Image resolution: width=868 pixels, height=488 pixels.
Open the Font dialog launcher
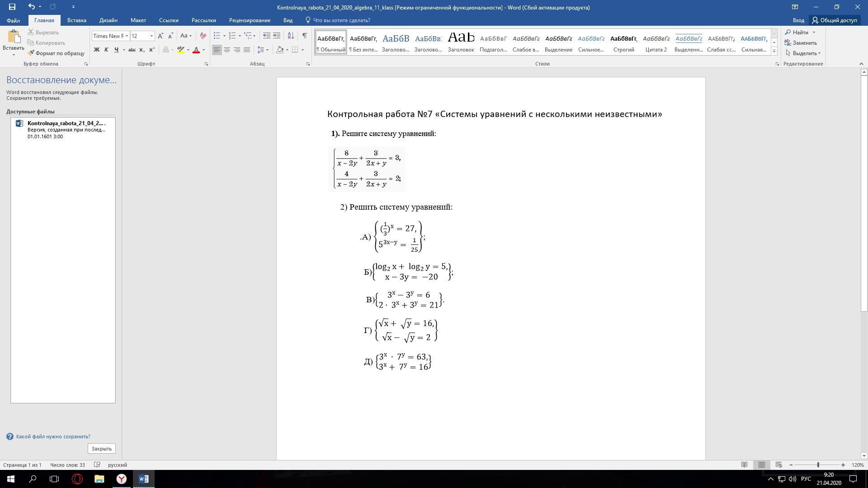206,64
